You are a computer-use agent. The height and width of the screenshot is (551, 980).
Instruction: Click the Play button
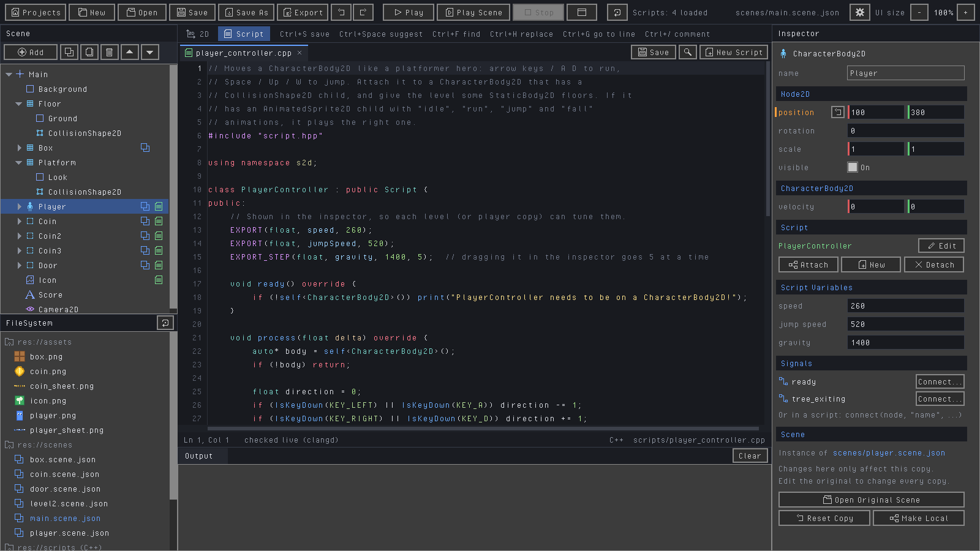(409, 12)
